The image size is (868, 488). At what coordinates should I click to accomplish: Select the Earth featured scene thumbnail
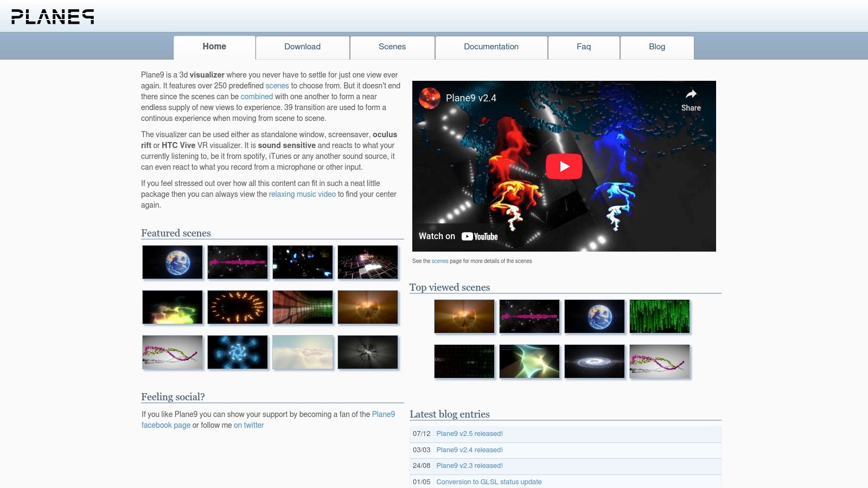(x=172, y=262)
